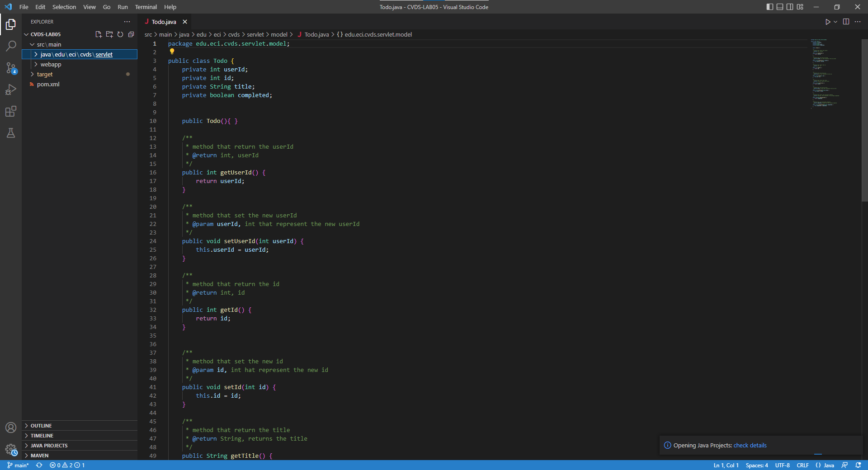
Task: Open the Explorer view in activity bar
Action: (11, 24)
